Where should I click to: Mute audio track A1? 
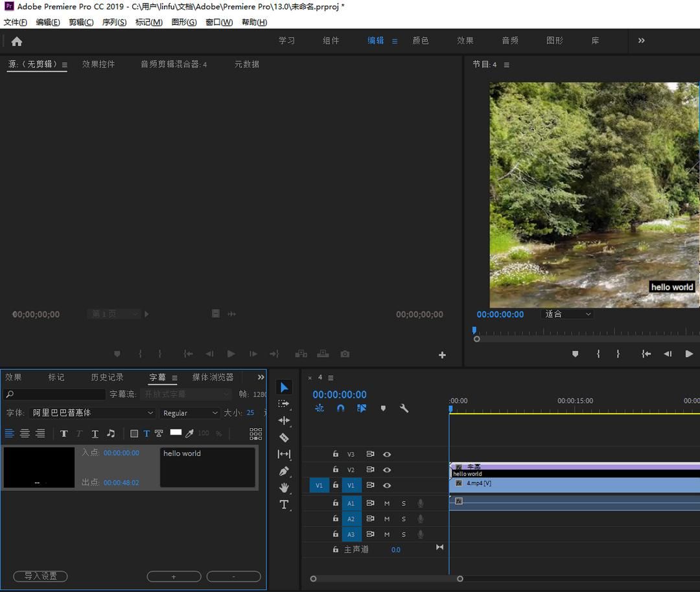point(387,503)
